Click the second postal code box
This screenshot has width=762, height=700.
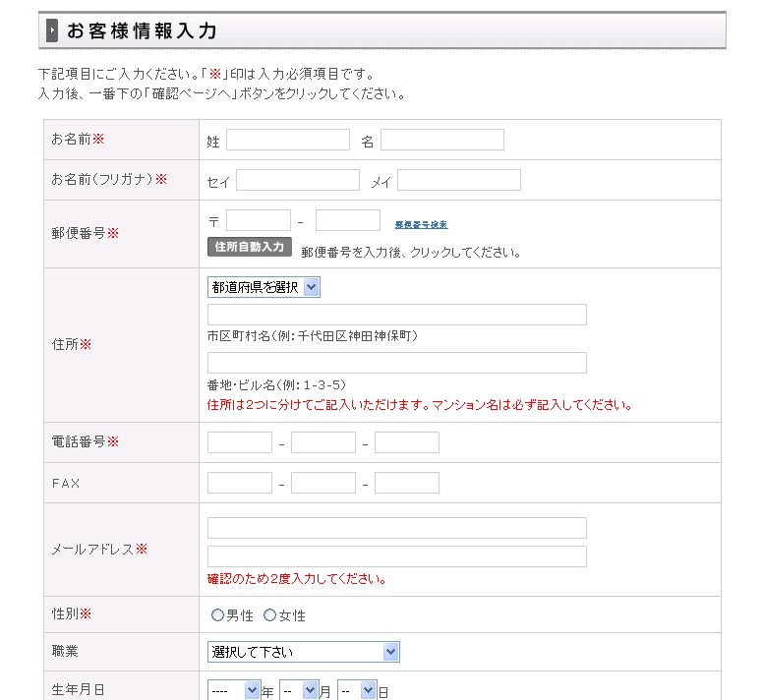(347, 220)
